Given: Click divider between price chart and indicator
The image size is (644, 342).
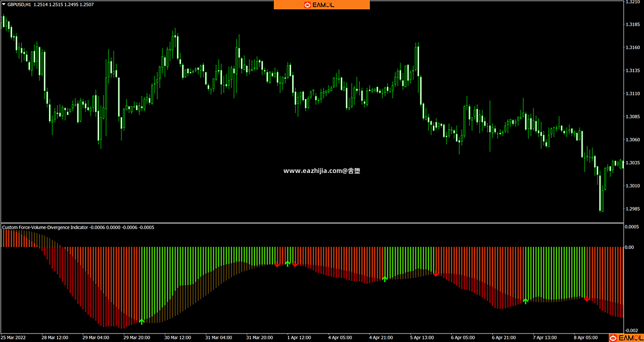Looking at the screenshot, I should [312, 223].
